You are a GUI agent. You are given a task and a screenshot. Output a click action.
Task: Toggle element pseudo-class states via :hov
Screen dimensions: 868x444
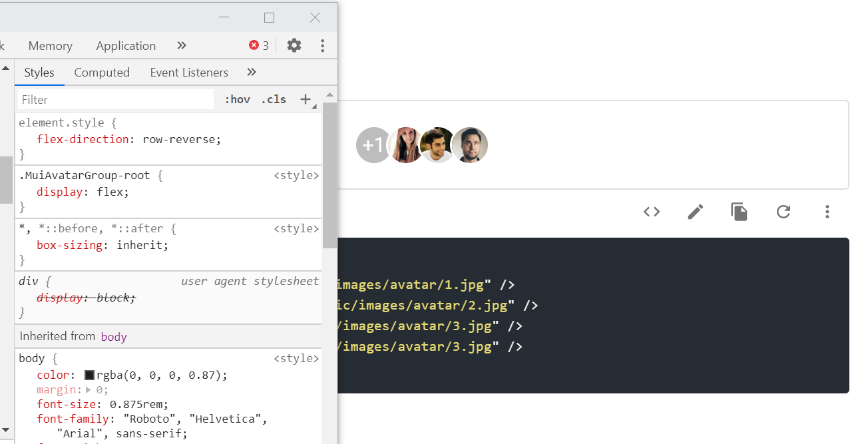click(237, 99)
